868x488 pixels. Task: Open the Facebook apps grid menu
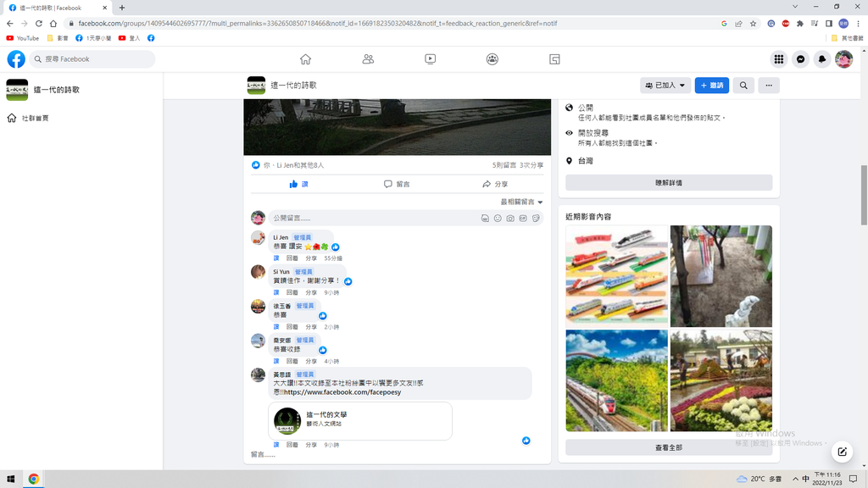pyautogui.click(x=778, y=59)
